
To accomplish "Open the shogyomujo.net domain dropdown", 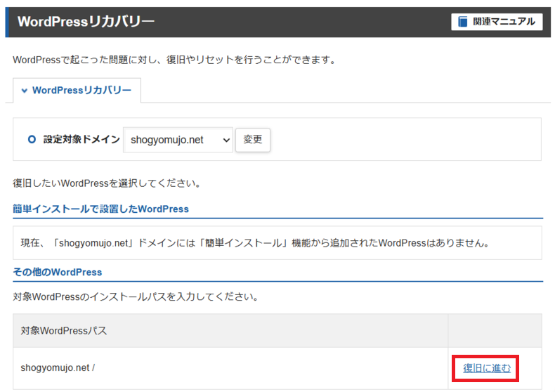I will click(x=178, y=140).
